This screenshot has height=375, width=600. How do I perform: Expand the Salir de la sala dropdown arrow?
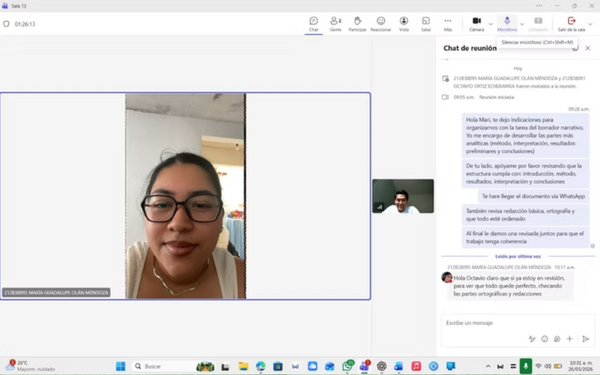click(x=590, y=24)
